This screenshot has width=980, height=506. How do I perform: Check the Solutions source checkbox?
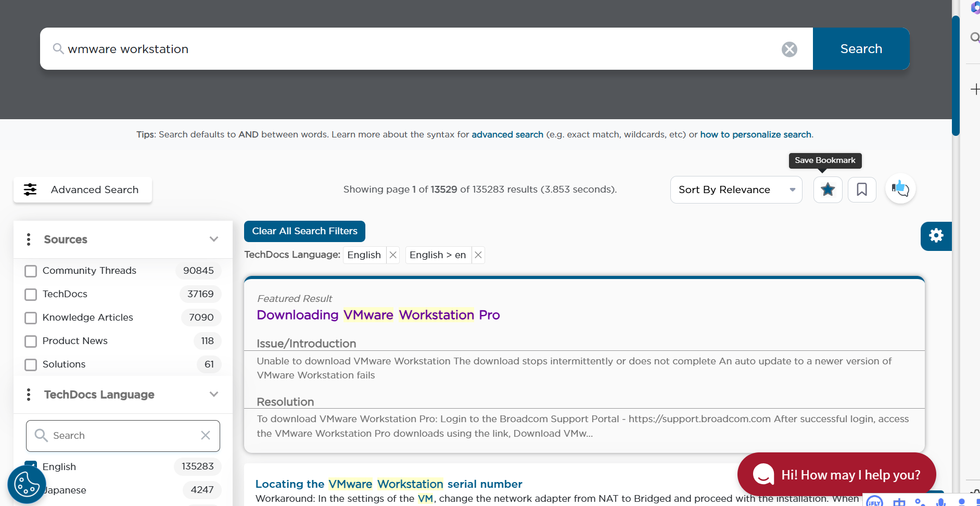31,364
